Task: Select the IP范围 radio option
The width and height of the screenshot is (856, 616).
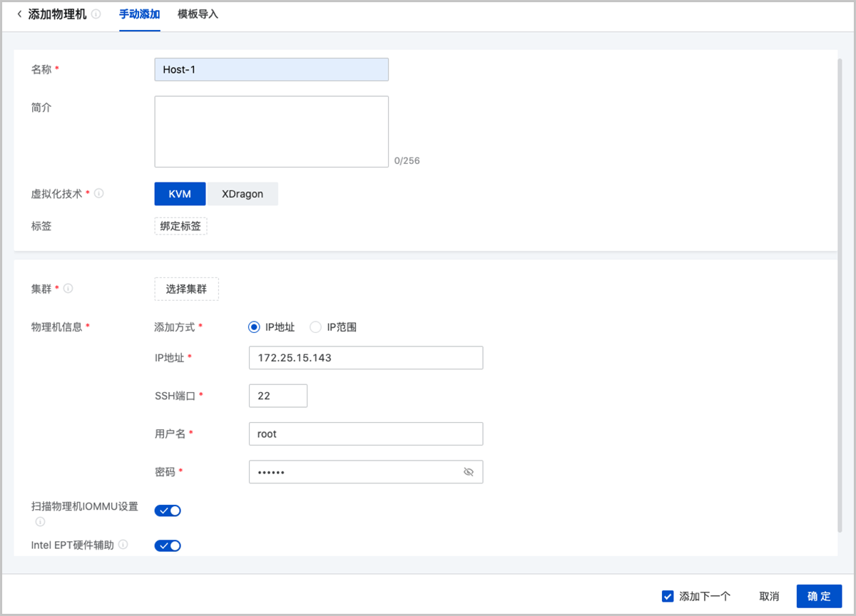Action: (x=315, y=327)
